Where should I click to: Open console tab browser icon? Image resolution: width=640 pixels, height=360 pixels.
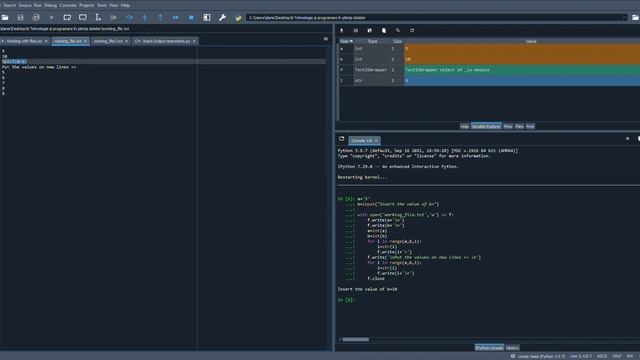342,139
